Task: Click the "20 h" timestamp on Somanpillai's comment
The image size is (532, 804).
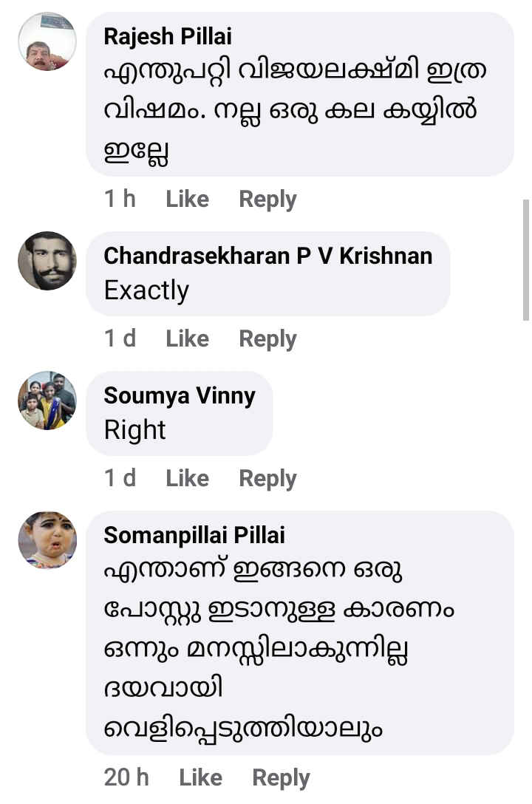Action: tap(126, 777)
